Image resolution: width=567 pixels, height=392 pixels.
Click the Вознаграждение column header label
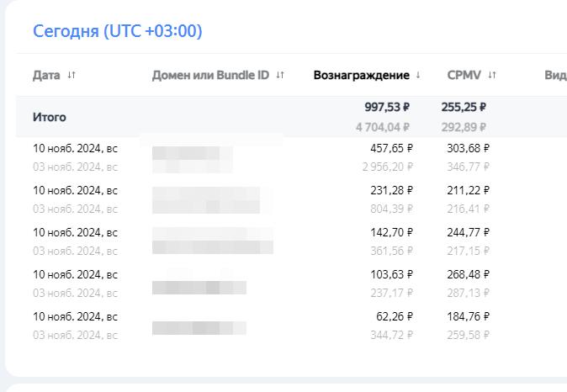pyautogui.click(x=361, y=76)
